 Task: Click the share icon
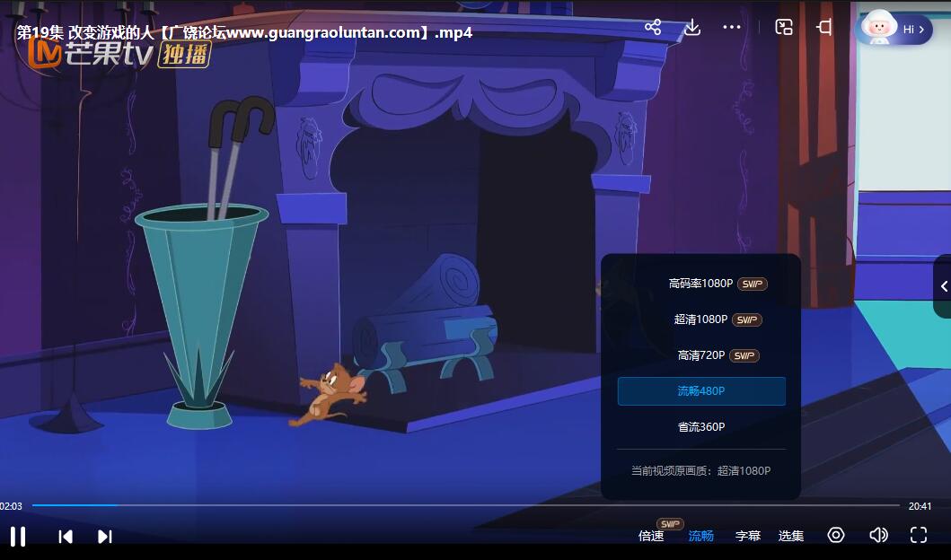pyautogui.click(x=653, y=27)
